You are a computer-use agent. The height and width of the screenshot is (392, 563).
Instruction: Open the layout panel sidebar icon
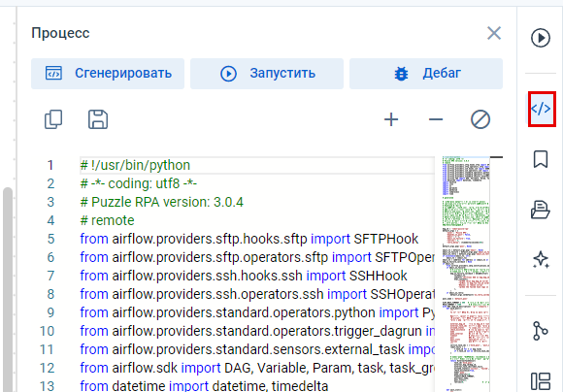coord(541,381)
